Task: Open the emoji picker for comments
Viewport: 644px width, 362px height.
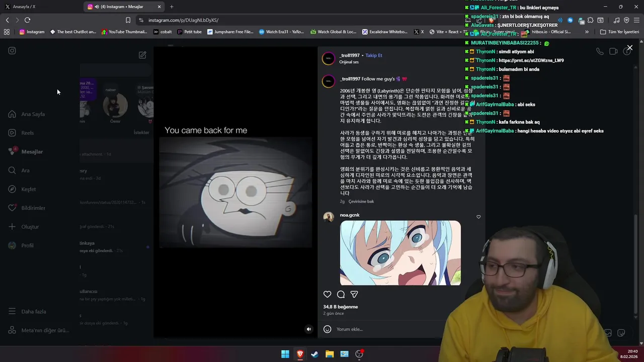Action: (327, 329)
